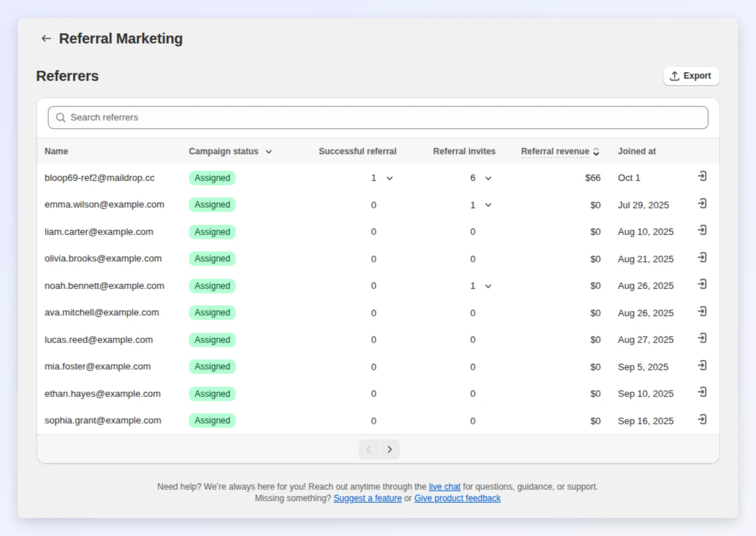756x536 pixels.
Task: Click the Sep 10, 2025 joined date
Action: pos(645,394)
